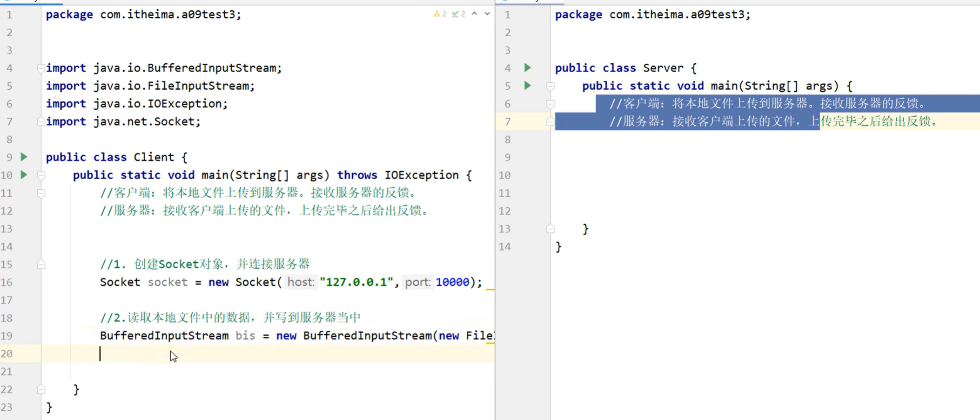Screen dimensions: 980x420
Task: Click the run arrow beside Server's main method
Action: [x=528, y=86]
